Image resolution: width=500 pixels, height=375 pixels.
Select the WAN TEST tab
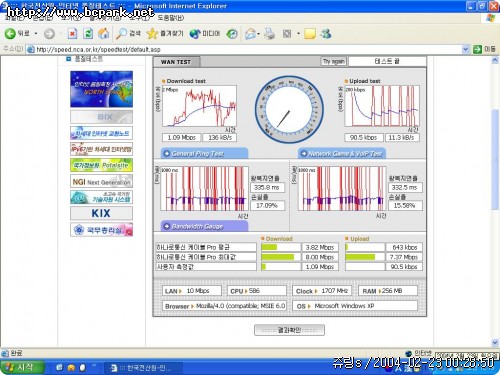coord(176,62)
